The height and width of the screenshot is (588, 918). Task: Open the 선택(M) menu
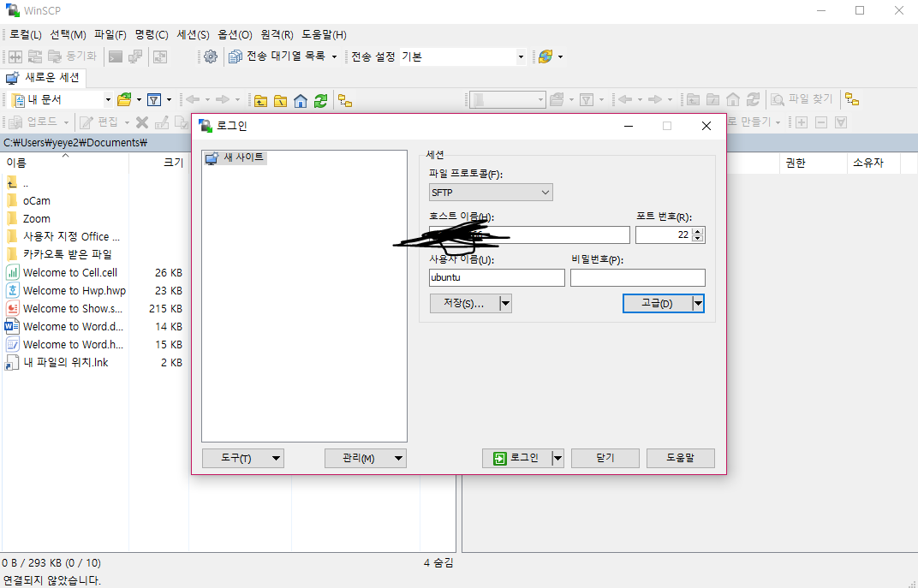[x=68, y=35]
